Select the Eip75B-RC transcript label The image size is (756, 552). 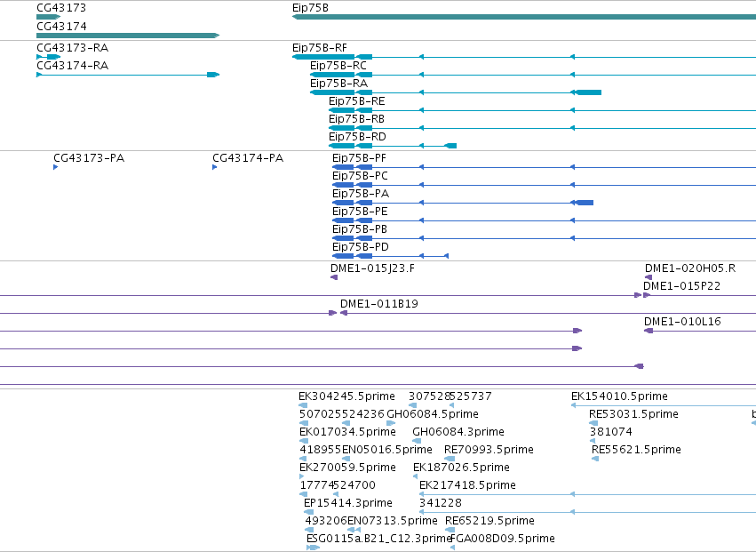[x=338, y=66]
